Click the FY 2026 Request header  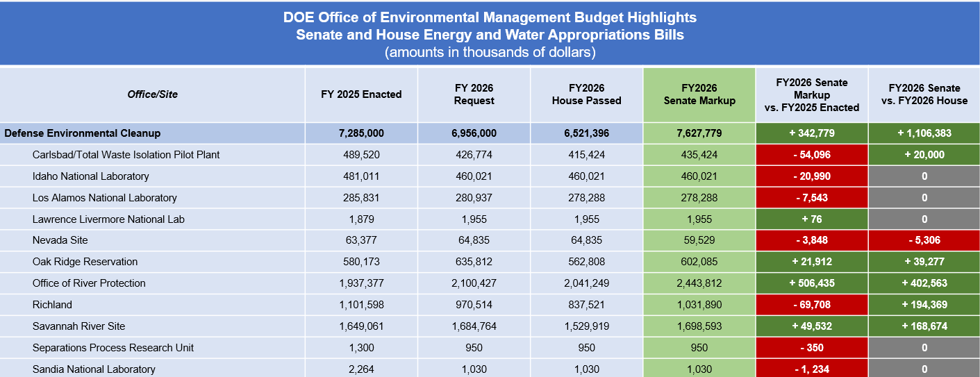(474, 94)
